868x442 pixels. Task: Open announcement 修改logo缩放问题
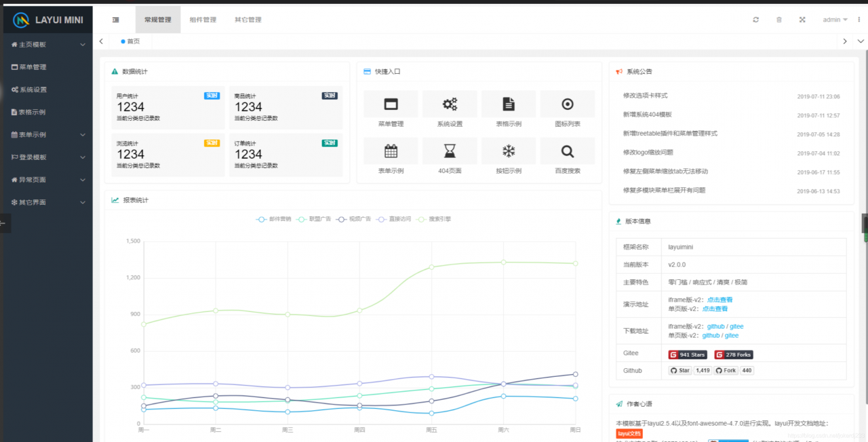(x=648, y=153)
